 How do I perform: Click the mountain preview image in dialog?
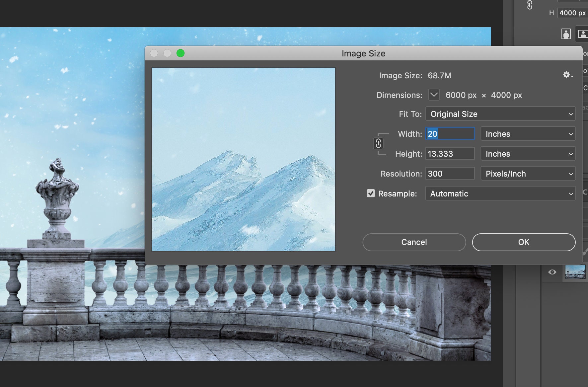coord(244,159)
